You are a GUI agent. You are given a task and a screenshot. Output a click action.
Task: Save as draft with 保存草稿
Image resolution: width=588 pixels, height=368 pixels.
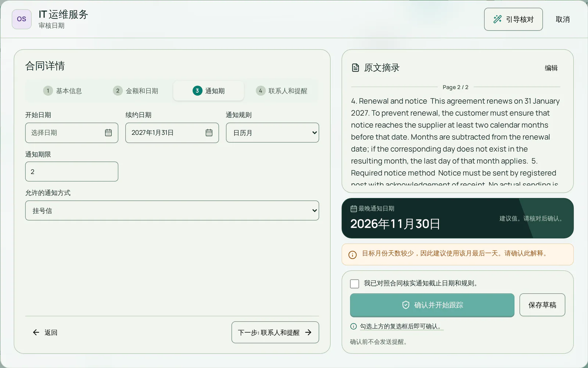(x=542, y=305)
